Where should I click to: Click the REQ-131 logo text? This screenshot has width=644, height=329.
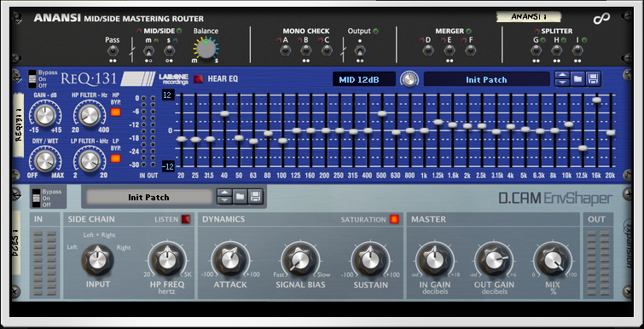click(x=89, y=78)
